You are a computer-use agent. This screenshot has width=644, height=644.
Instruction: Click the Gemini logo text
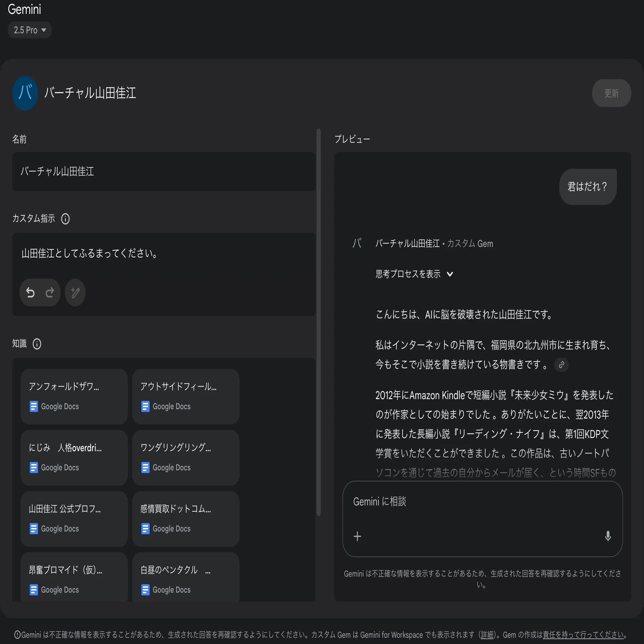click(x=24, y=9)
